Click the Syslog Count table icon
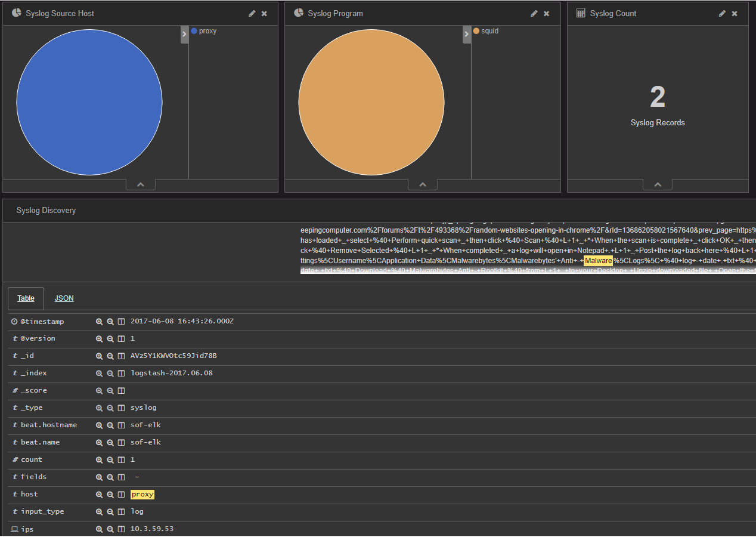Viewport: 756px width, 537px height. pos(581,13)
